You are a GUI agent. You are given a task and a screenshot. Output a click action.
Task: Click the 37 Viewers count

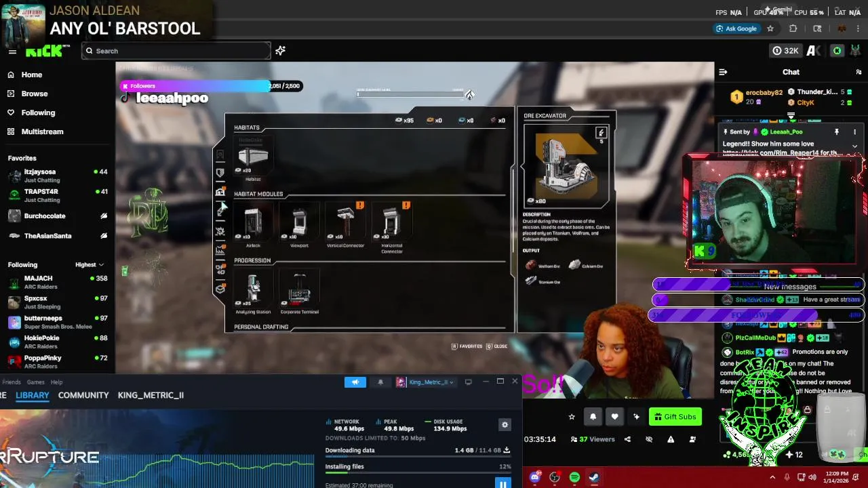593,439
